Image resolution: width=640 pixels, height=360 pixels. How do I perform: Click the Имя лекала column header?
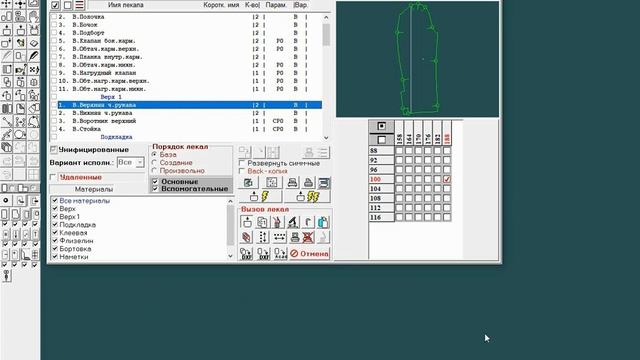(126, 5)
